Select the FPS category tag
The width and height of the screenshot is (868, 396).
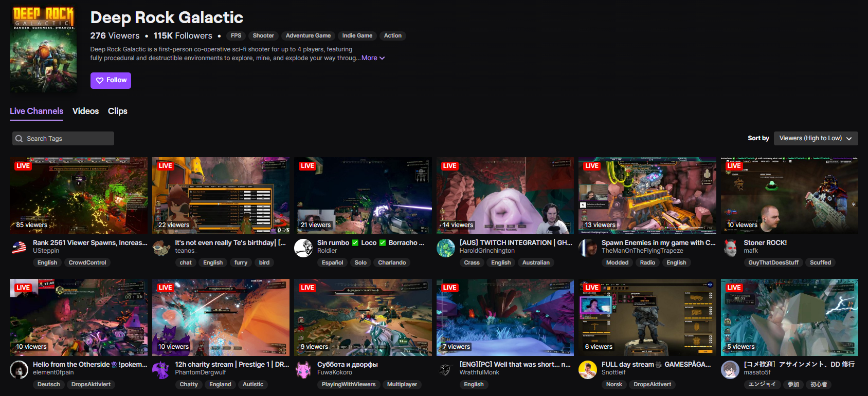236,35
